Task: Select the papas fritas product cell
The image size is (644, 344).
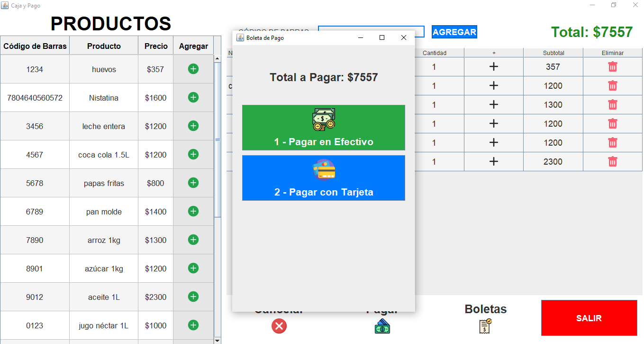Action: pos(104,183)
